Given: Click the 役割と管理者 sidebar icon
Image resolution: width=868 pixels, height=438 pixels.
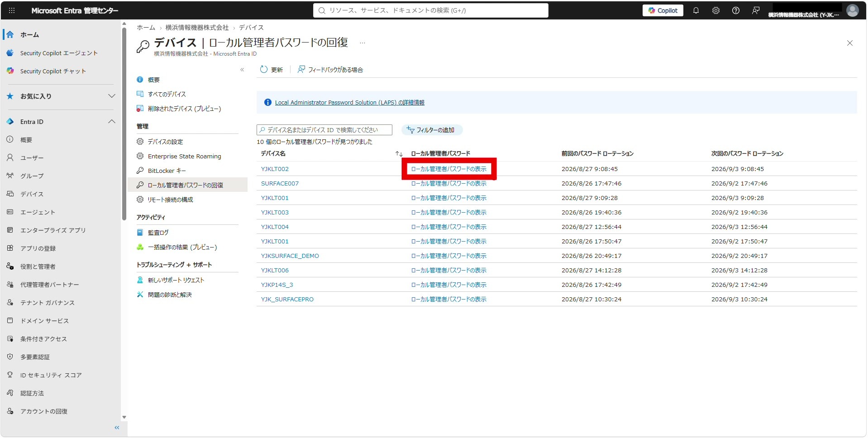Looking at the screenshot, I should tap(10, 266).
